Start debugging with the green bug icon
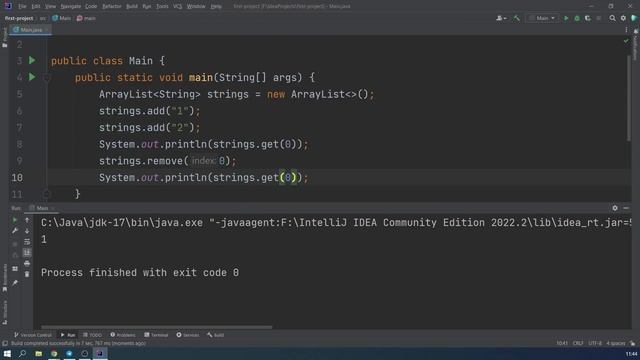The image size is (640, 360). [577, 18]
